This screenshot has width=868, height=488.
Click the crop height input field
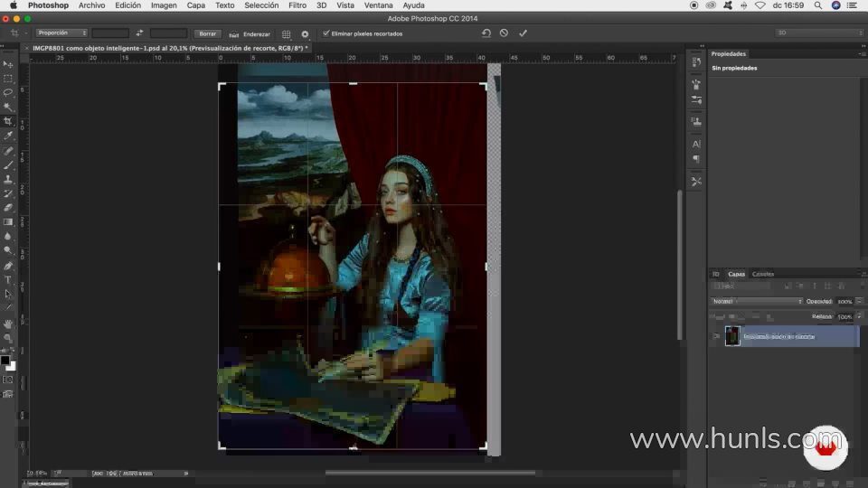[169, 33]
